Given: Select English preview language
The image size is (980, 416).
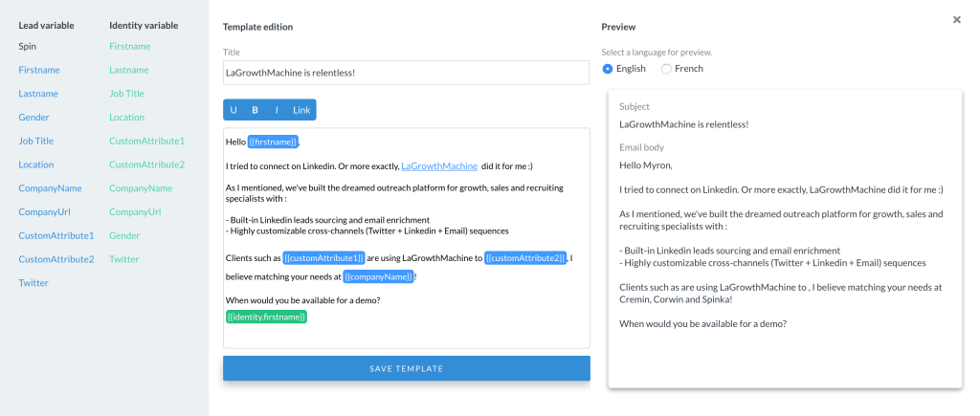Looking at the screenshot, I should (608, 69).
